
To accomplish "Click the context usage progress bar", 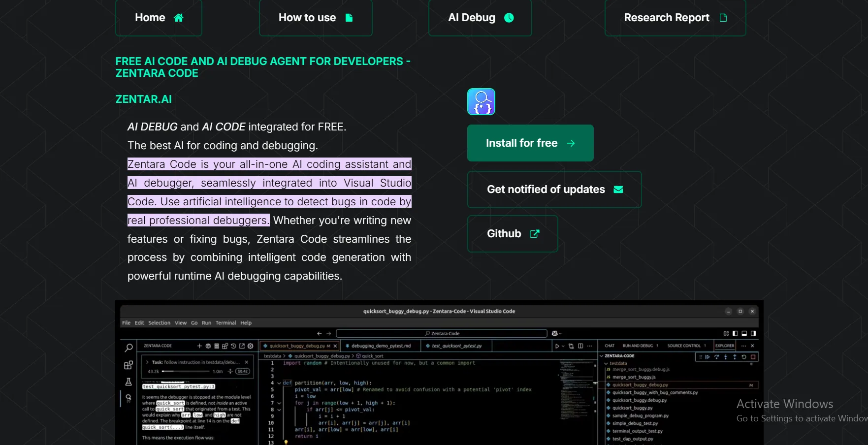I will (186, 371).
